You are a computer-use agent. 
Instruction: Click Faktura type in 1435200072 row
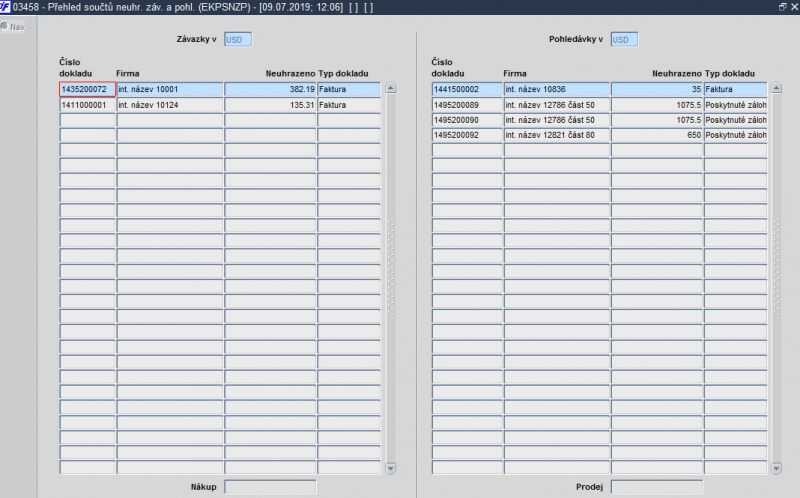[x=349, y=89]
